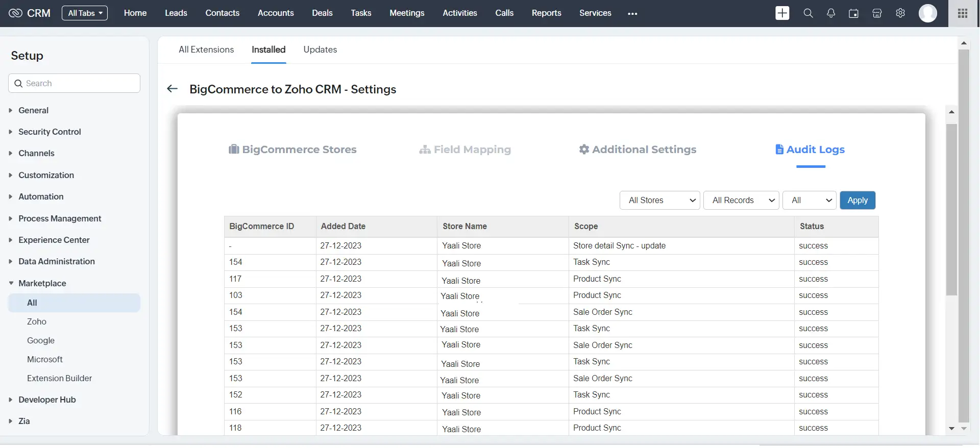Open the Deals module
Image resolution: width=980 pixels, height=448 pixels.
(x=322, y=13)
